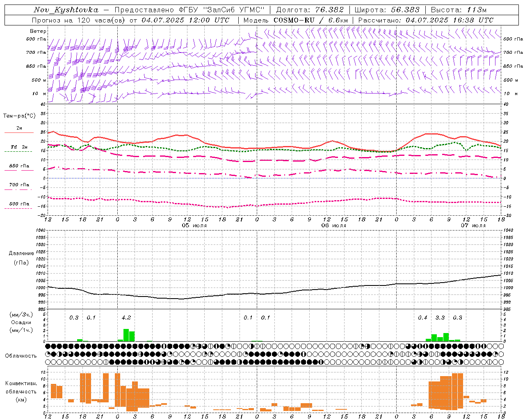Screen dimensions: 525x420
Task: Click the '(мм/3ч.)' precipitation unit label
Action: tap(21, 315)
